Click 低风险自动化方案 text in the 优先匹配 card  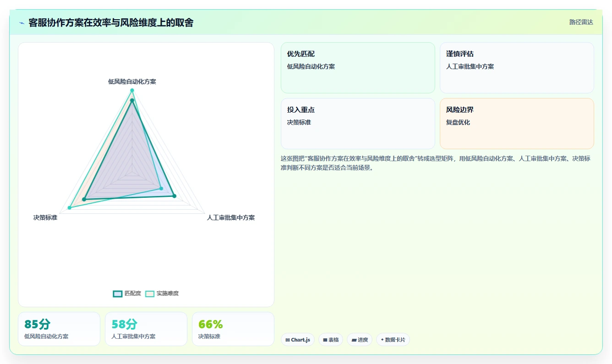311,66
